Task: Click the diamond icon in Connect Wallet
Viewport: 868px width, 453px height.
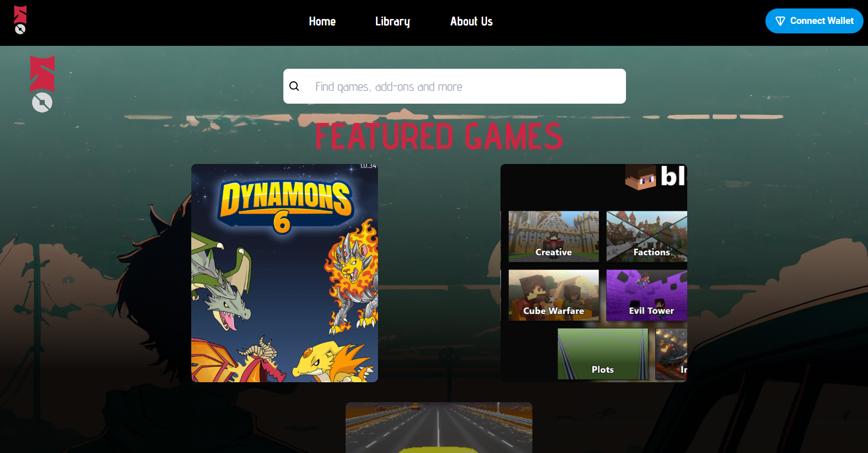Action: (780, 21)
